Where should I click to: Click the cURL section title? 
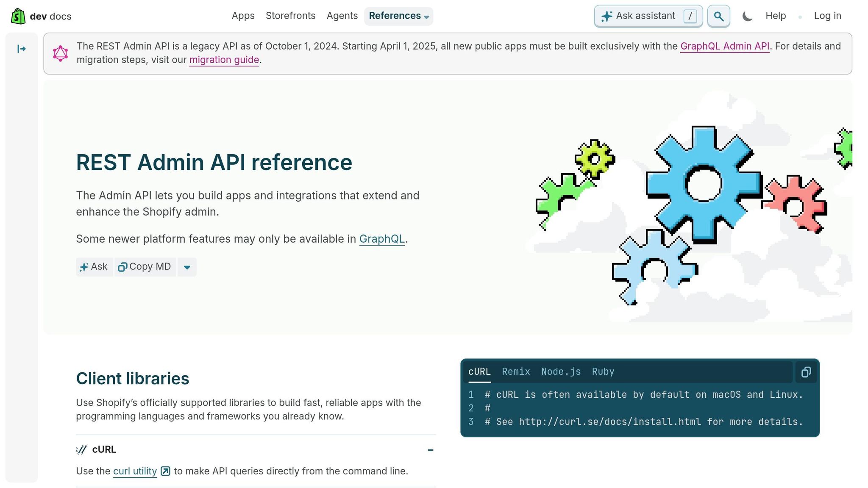click(104, 449)
